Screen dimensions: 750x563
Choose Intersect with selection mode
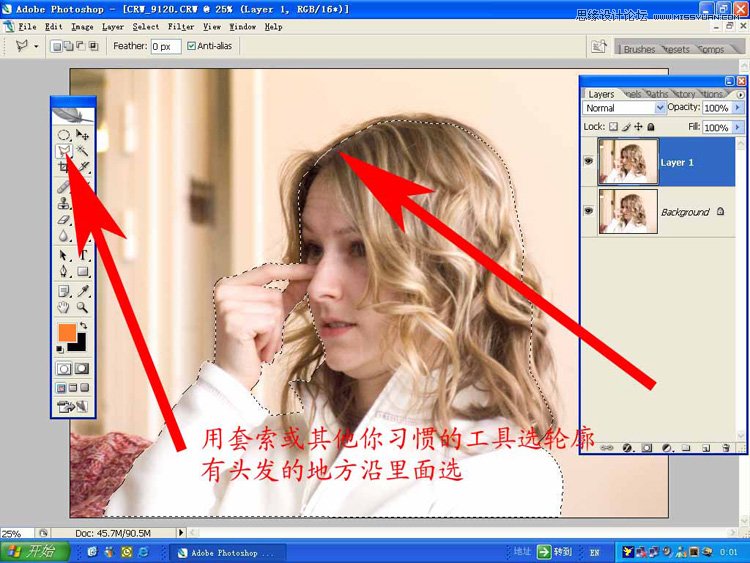[93, 46]
